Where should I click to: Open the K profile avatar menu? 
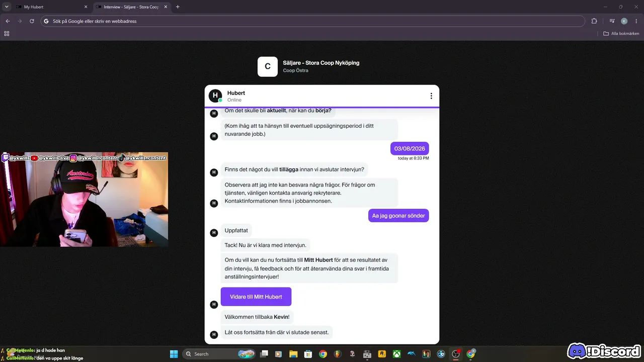tap(624, 21)
